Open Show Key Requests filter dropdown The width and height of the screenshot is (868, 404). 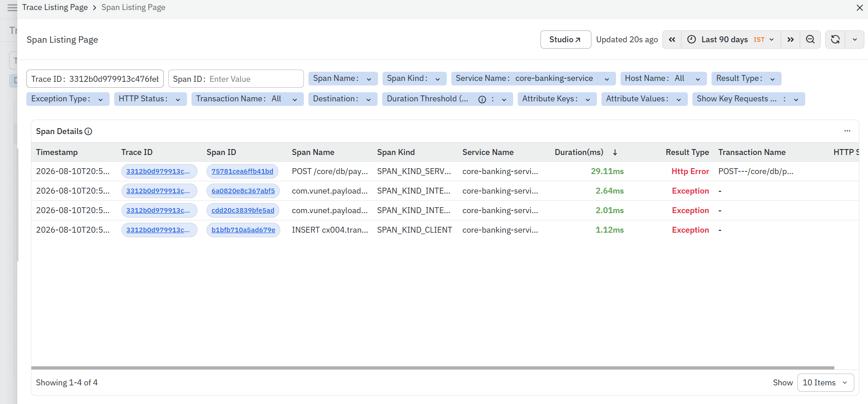point(748,99)
